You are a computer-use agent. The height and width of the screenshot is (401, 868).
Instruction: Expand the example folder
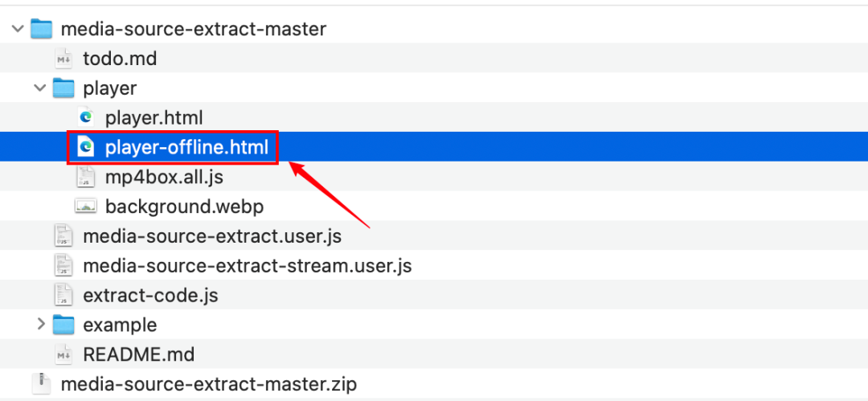pos(40,325)
